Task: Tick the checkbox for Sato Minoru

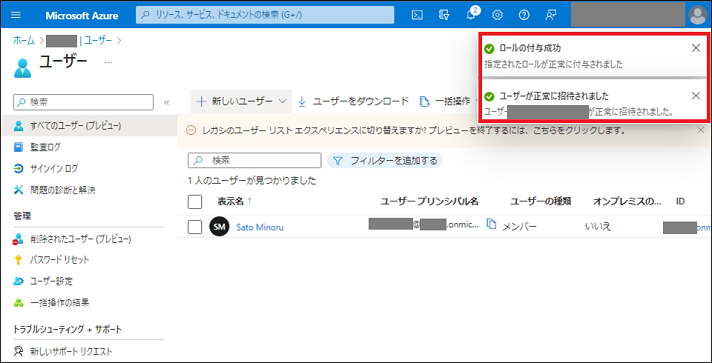Action: 195,227
